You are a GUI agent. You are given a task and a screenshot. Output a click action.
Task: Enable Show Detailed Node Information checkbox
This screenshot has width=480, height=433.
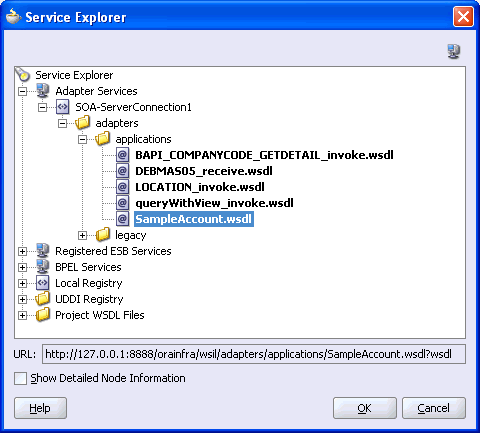pos(20,378)
